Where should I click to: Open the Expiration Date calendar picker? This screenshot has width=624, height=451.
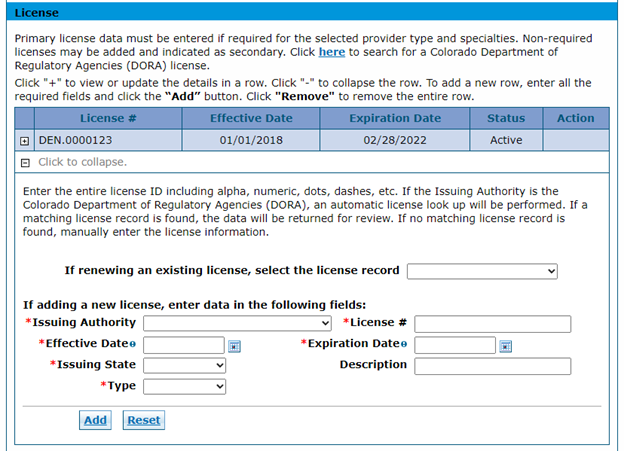505,346
